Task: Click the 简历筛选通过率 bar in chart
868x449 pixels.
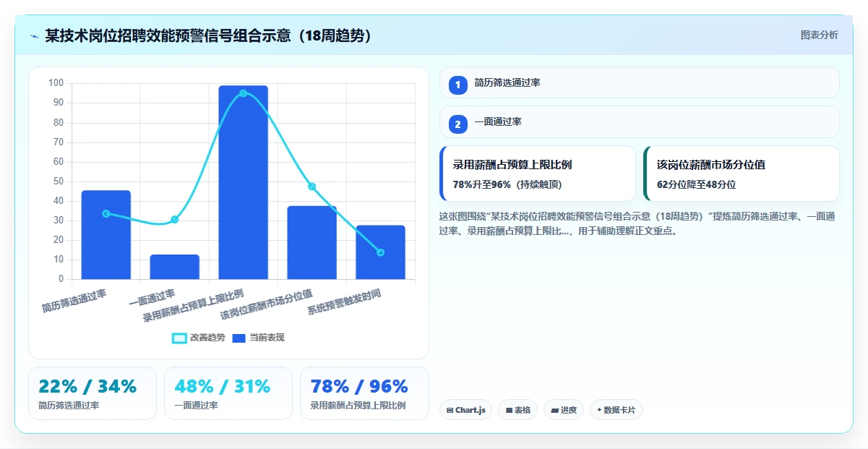Action: (x=106, y=234)
